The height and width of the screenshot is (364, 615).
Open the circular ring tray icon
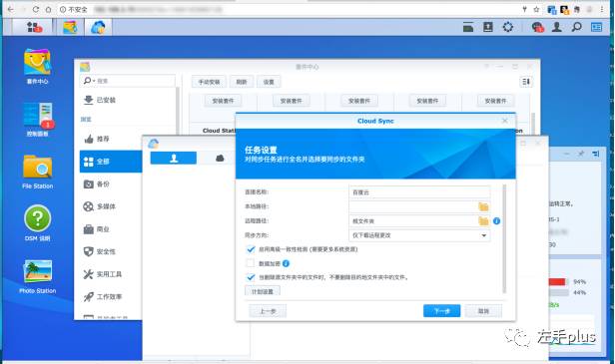tap(508, 27)
